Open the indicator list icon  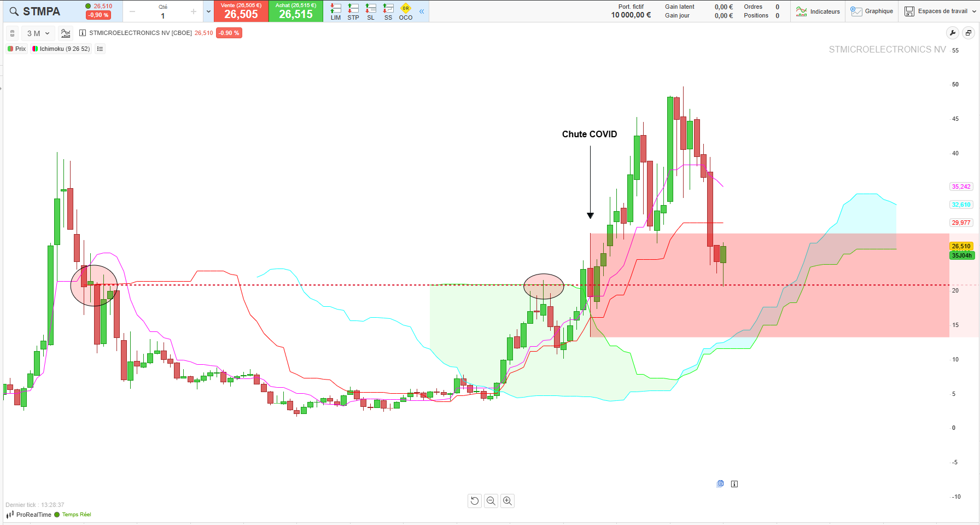click(100, 49)
